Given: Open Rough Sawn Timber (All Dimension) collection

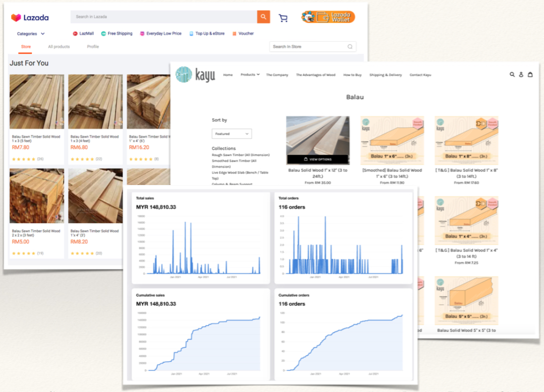Looking at the screenshot, I should tap(241, 155).
